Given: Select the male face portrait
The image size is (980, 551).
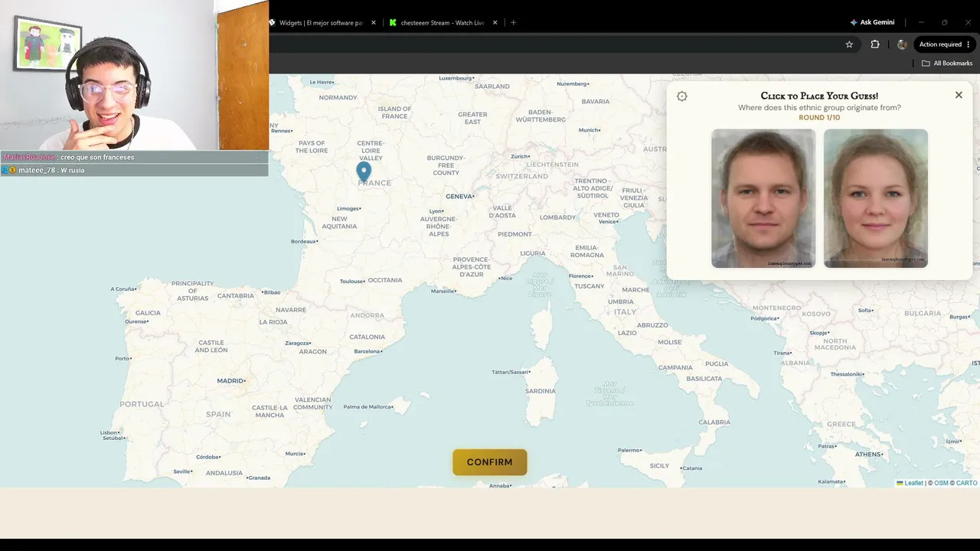Looking at the screenshot, I should [x=763, y=198].
